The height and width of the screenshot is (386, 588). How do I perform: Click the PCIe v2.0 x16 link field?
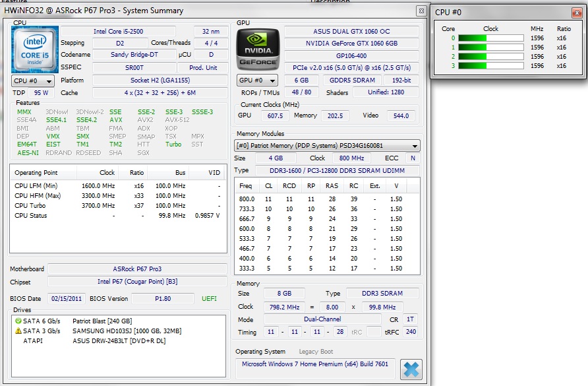[351, 67]
